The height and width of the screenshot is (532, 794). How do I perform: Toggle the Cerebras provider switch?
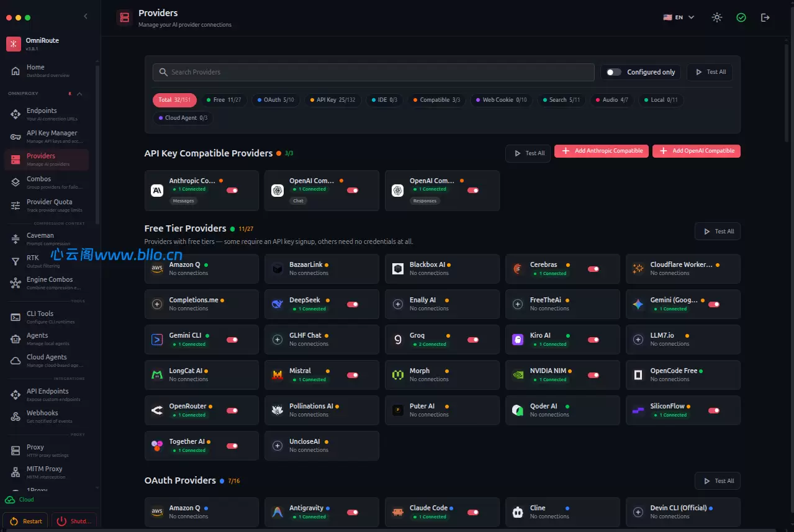[593, 269]
